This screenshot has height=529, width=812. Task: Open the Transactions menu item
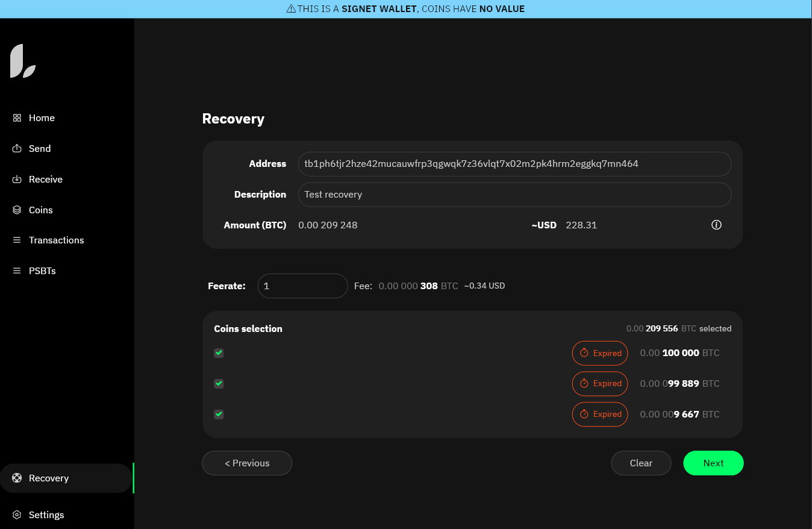pyautogui.click(x=56, y=240)
